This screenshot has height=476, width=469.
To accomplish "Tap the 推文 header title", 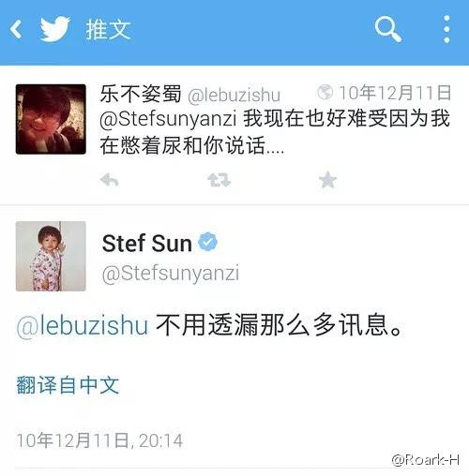I will click(x=108, y=30).
